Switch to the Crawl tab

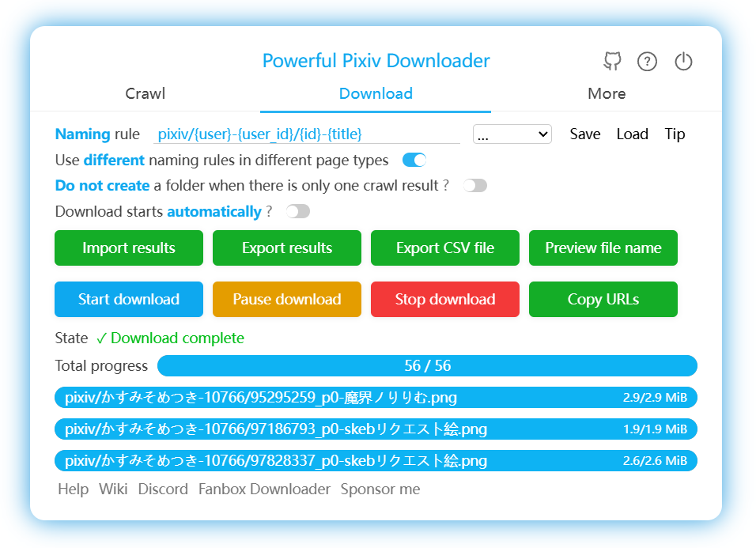146,93
